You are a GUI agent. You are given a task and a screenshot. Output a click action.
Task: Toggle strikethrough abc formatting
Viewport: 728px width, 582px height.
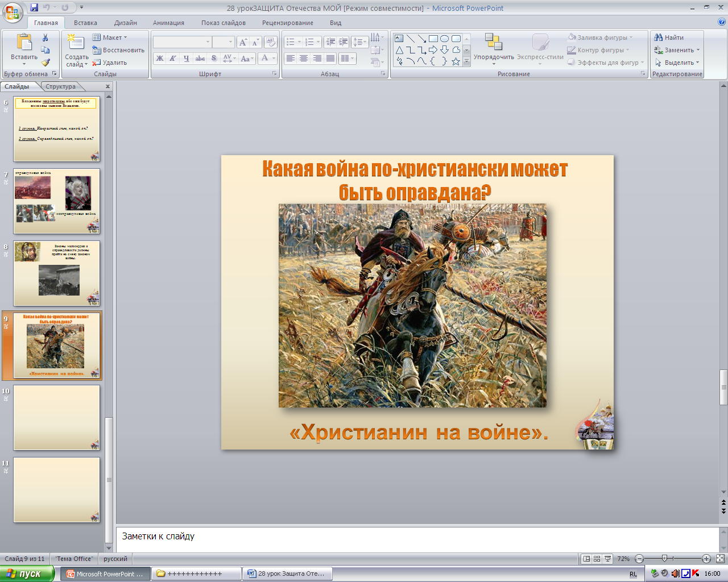coord(200,58)
